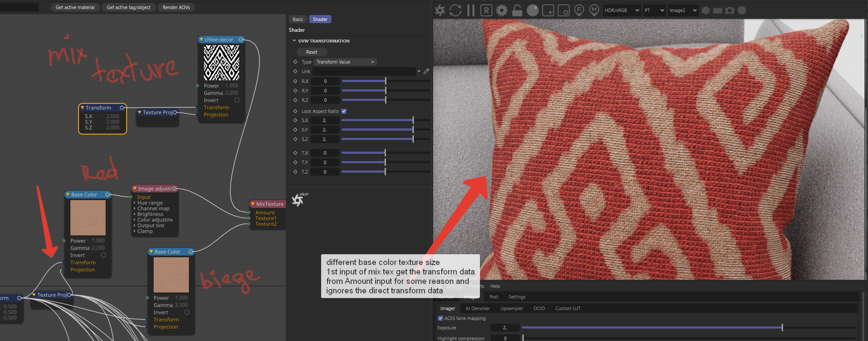Expand Hue range in Image adjustment node
868x341 pixels.
point(134,203)
